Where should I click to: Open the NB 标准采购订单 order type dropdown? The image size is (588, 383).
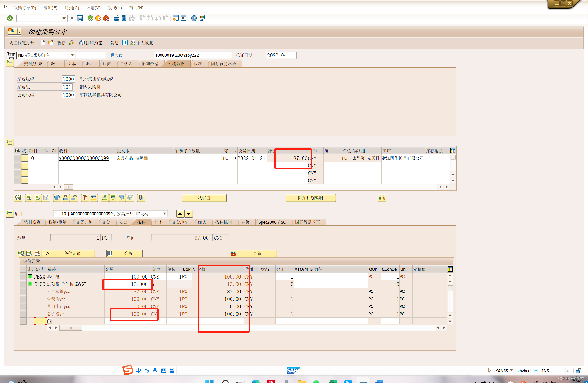coord(72,55)
